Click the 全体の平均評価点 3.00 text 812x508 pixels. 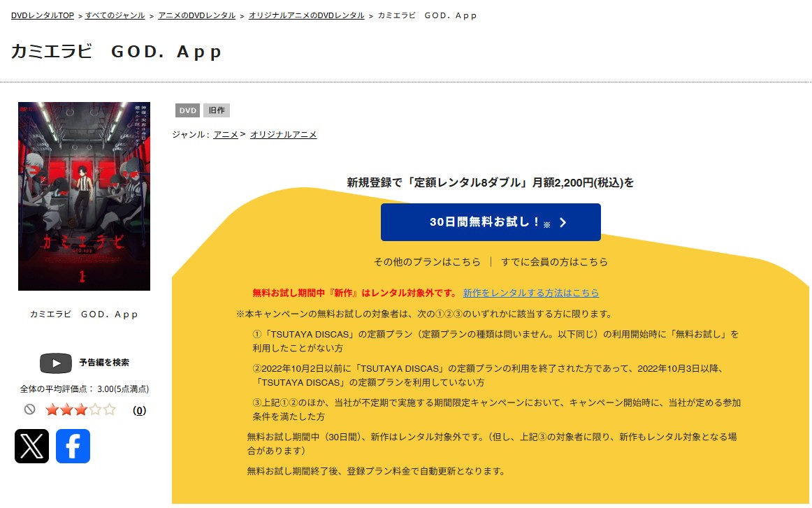(x=85, y=389)
